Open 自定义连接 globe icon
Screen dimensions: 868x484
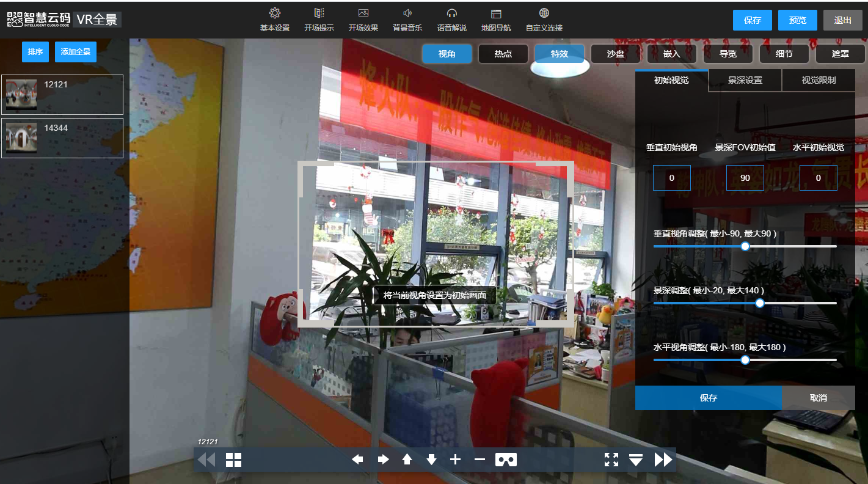544,13
